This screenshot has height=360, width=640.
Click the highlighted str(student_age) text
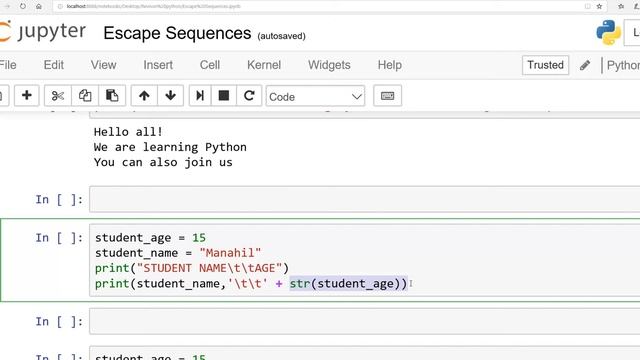point(349,283)
